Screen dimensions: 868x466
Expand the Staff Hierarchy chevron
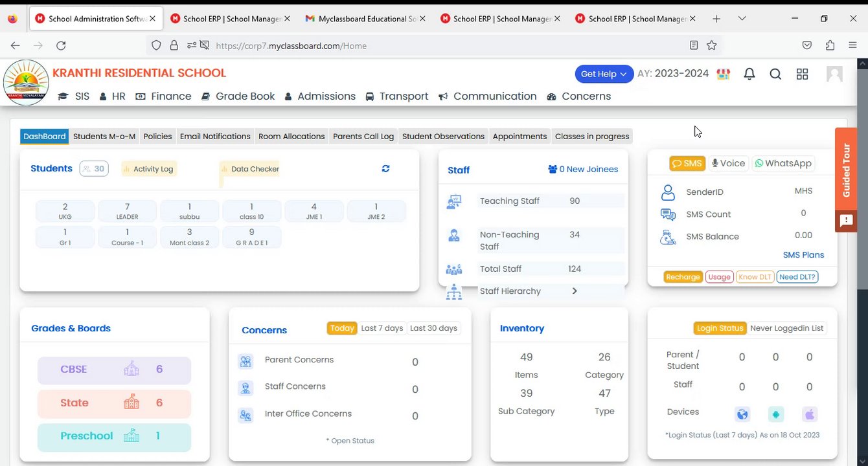[575, 291]
